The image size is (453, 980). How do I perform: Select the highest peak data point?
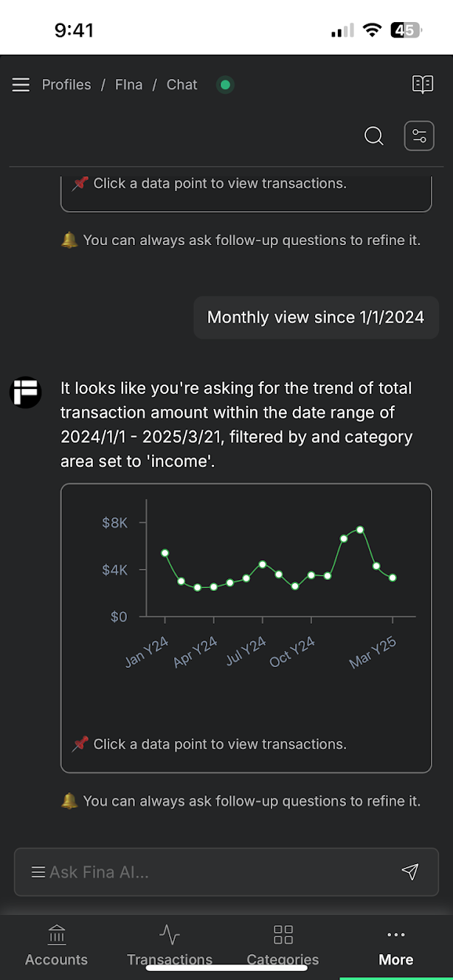coord(360,530)
